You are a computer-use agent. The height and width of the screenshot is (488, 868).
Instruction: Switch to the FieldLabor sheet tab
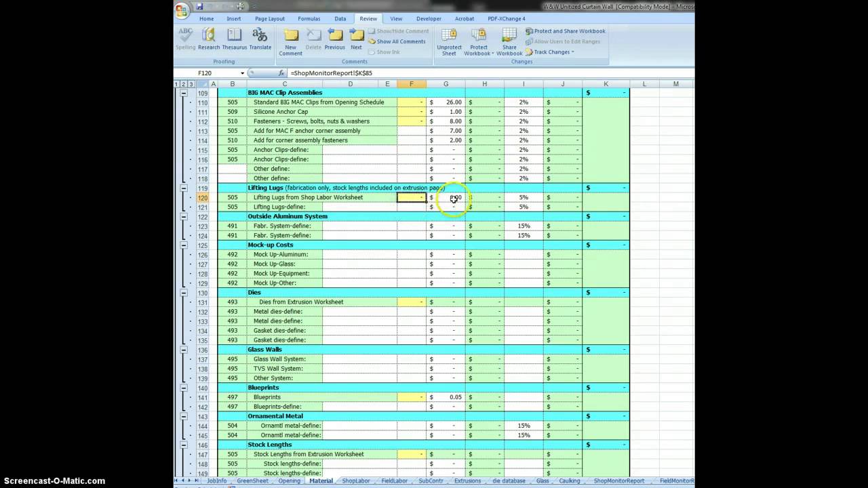[x=394, y=481]
